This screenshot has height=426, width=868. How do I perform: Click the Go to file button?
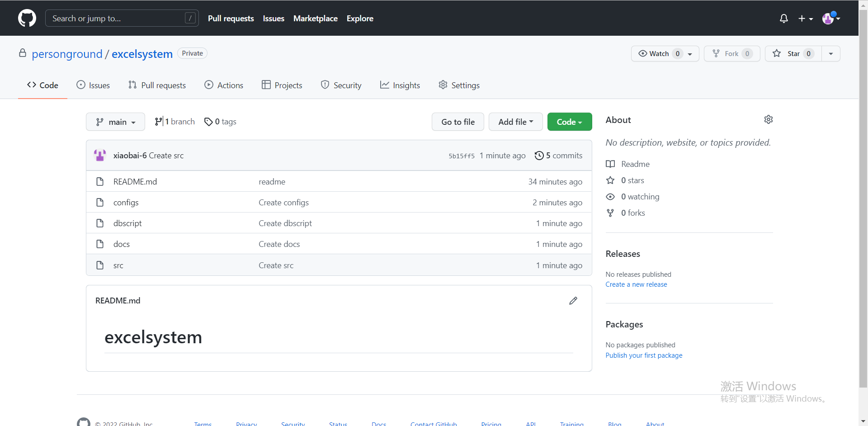click(x=458, y=122)
